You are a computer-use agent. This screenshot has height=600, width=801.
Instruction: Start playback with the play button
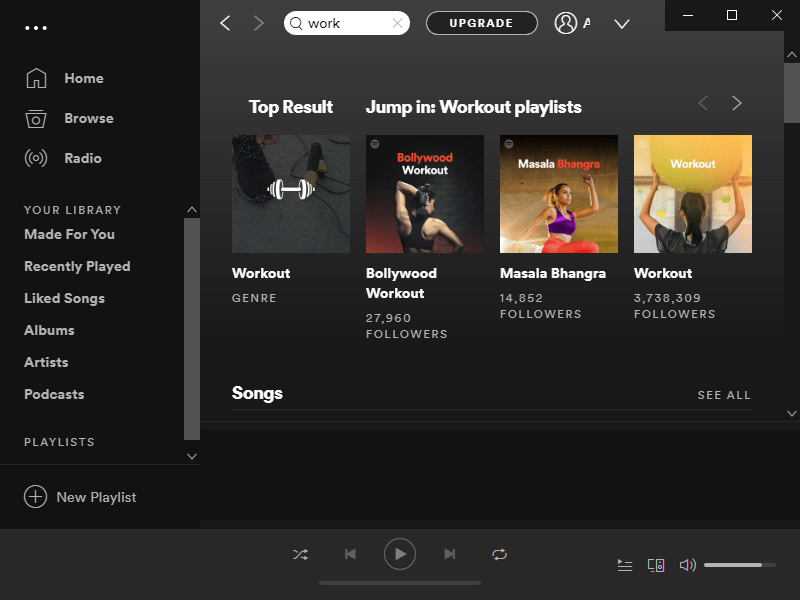(x=399, y=554)
